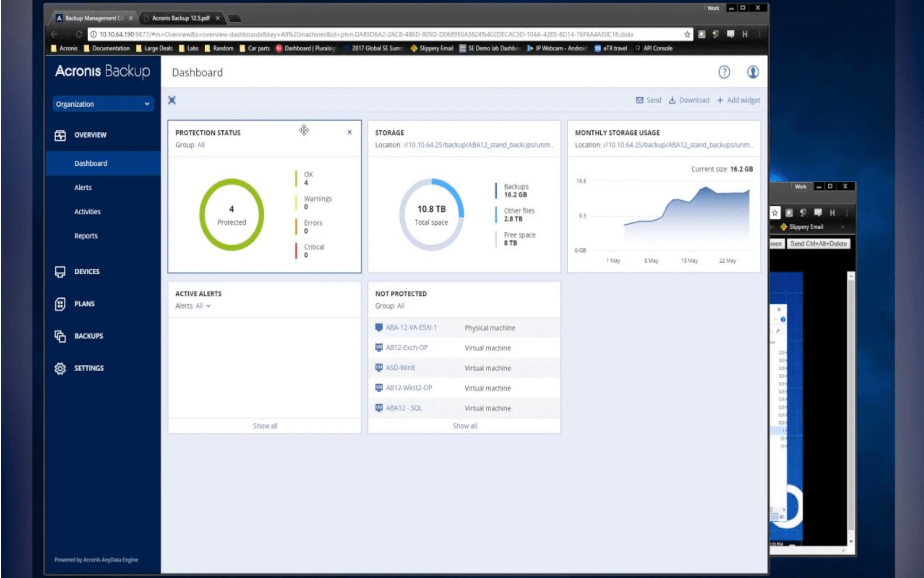Click the Backups icon in sidebar
This screenshot has height=578, width=924.
click(x=60, y=336)
